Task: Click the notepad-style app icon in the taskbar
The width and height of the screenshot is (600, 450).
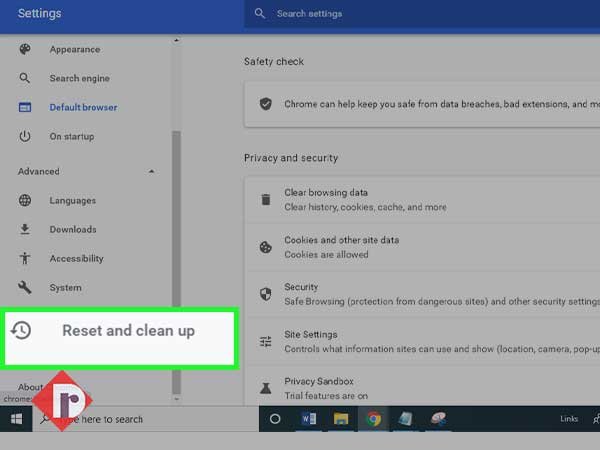Action: pos(406,419)
